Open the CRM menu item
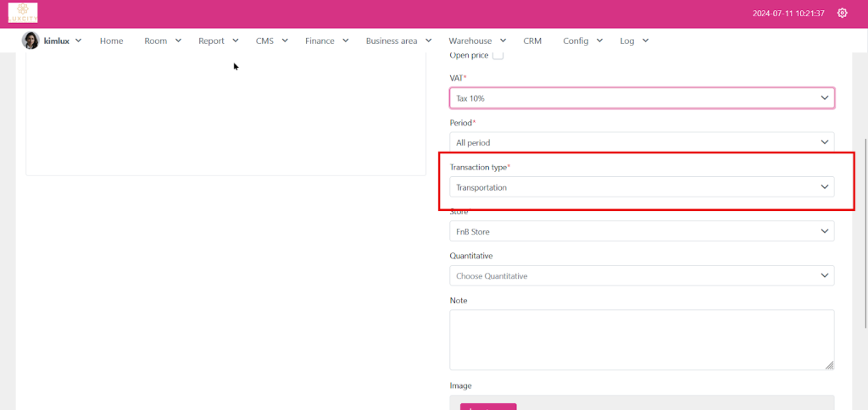868x410 pixels. coord(532,41)
